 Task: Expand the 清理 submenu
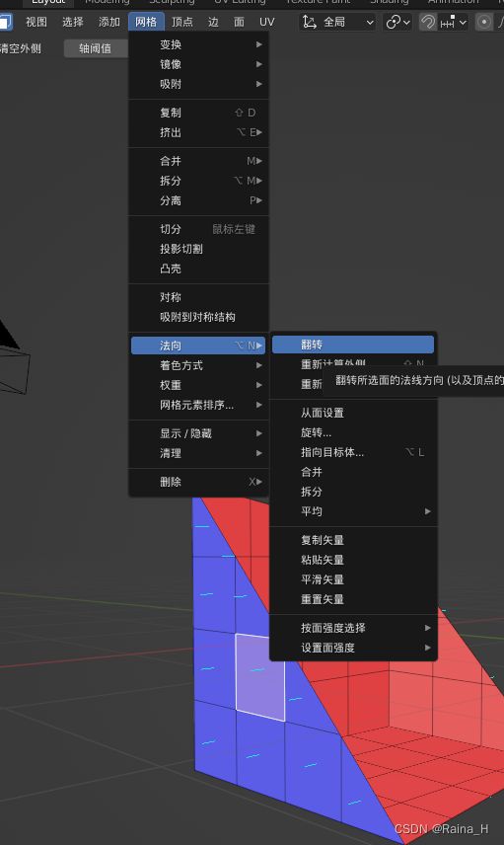click(x=198, y=453)
